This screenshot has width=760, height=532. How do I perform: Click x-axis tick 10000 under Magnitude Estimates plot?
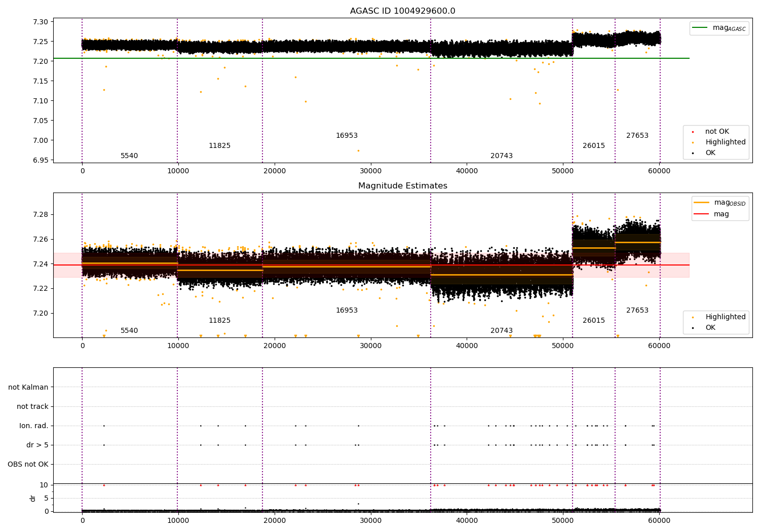coord(178,346)
